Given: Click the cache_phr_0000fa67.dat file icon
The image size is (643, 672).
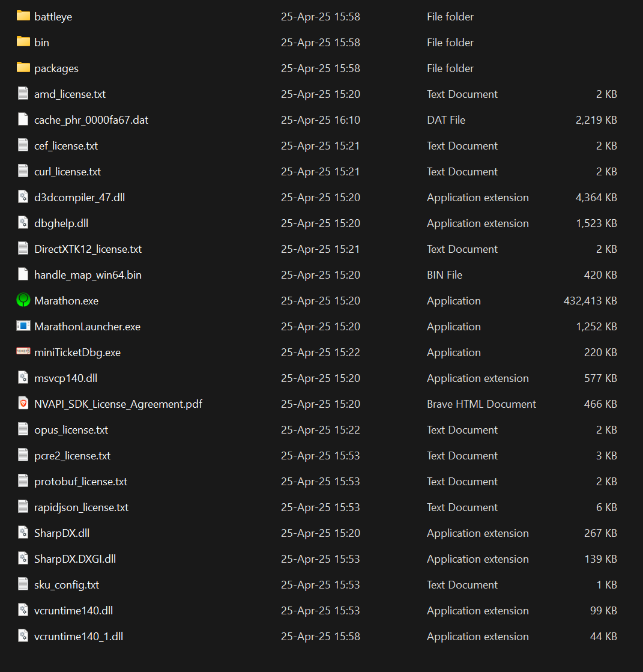Looking at the screenshot, I should (23, 119).
